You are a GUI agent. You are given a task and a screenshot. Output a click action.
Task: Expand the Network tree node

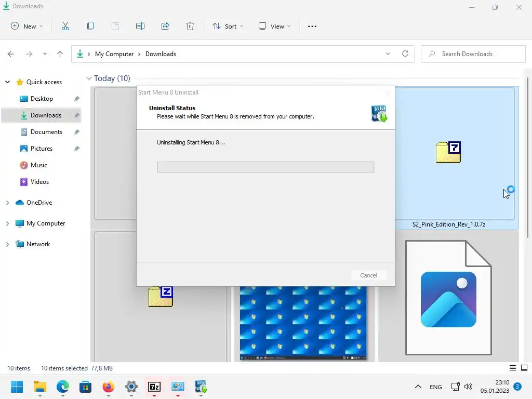pos(7,244)
